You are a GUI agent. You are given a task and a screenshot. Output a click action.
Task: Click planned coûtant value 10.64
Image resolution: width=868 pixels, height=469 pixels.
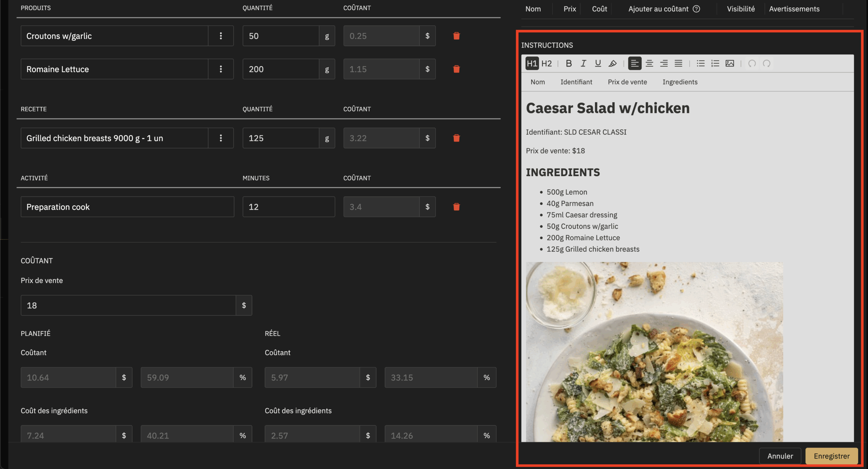[68, 377]
